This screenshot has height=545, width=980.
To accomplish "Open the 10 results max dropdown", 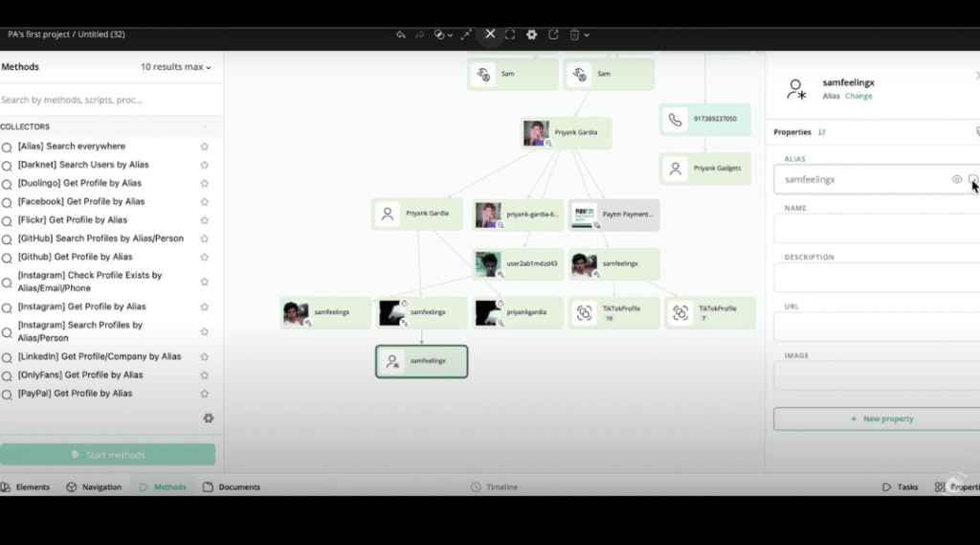I will (x=176, y=67).
